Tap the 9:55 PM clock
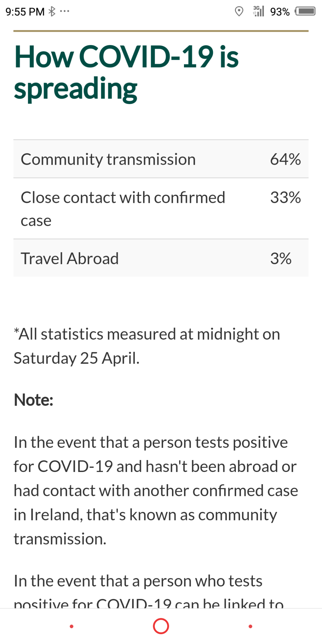 [25, 12]
